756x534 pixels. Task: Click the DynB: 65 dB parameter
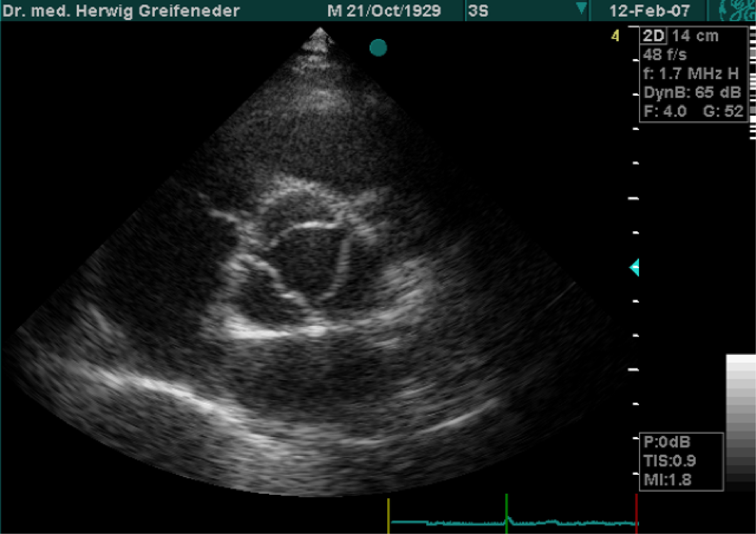pos(692,92)
